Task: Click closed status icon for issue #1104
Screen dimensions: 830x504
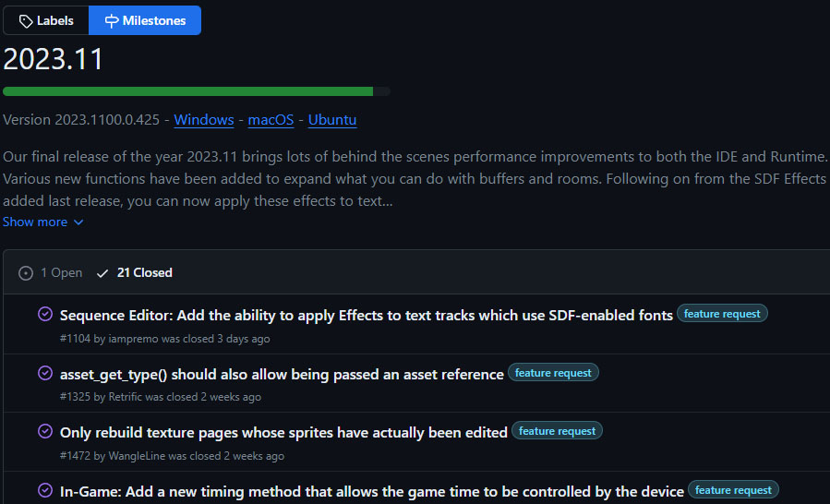Action: click(45, 314)
